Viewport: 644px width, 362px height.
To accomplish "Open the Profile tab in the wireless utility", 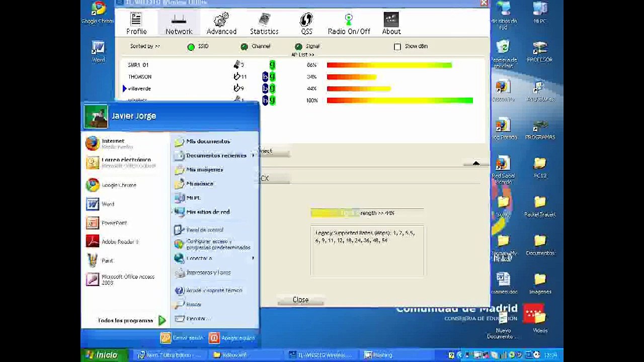I will click(136, 24).
